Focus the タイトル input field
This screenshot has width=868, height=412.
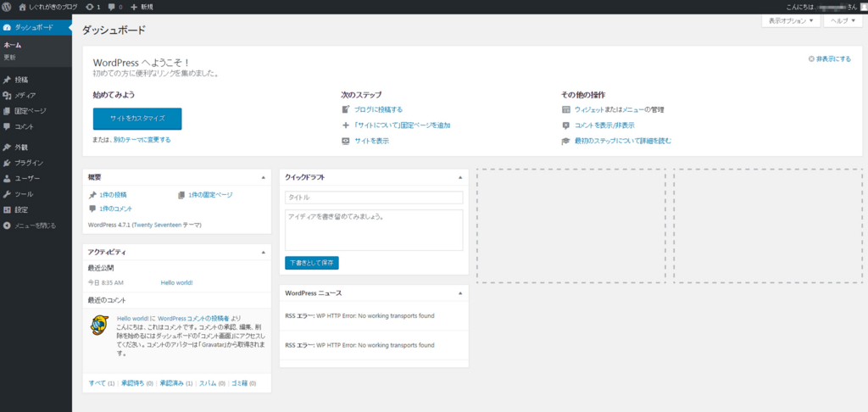pos(374,198)
